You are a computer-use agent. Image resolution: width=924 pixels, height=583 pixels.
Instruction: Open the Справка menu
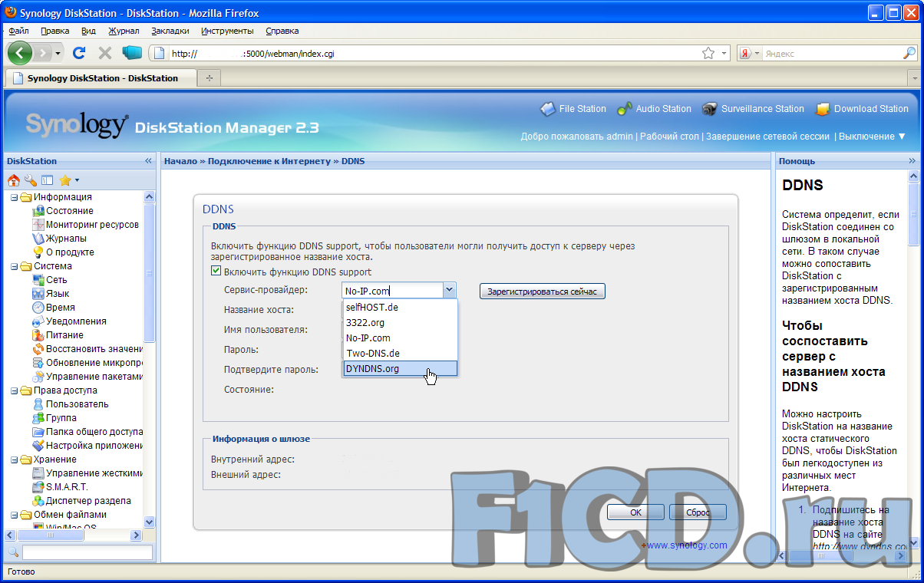click(x=282, y=31)
